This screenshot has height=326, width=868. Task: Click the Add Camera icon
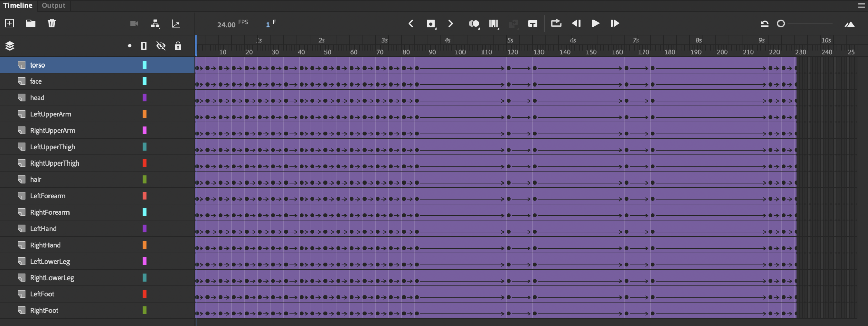[x=134, y=23]
